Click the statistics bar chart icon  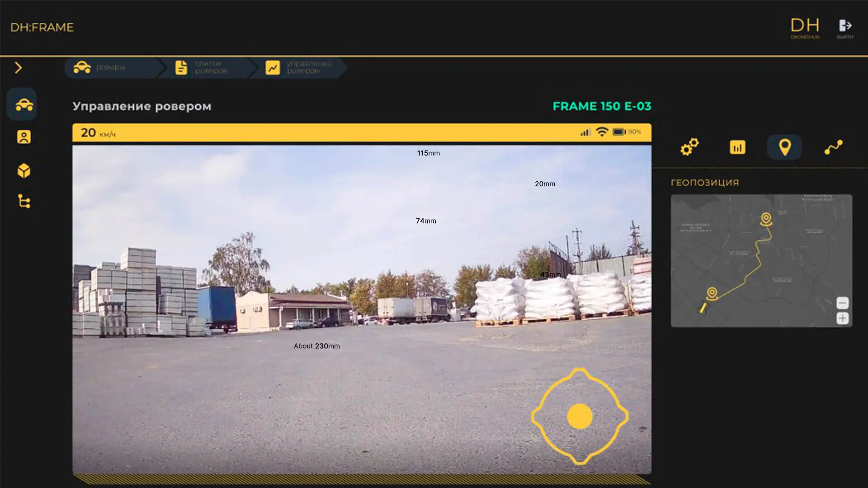tap(738, 148)
